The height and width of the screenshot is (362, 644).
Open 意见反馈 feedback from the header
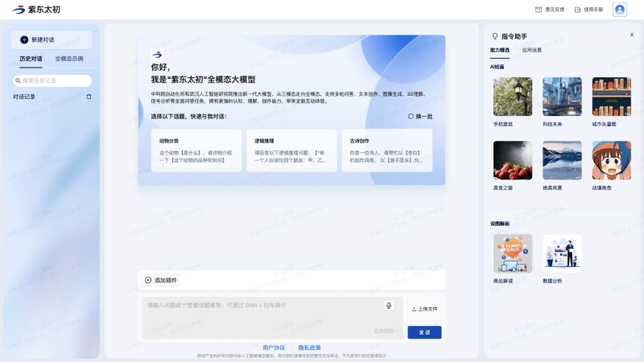[550, 10]
